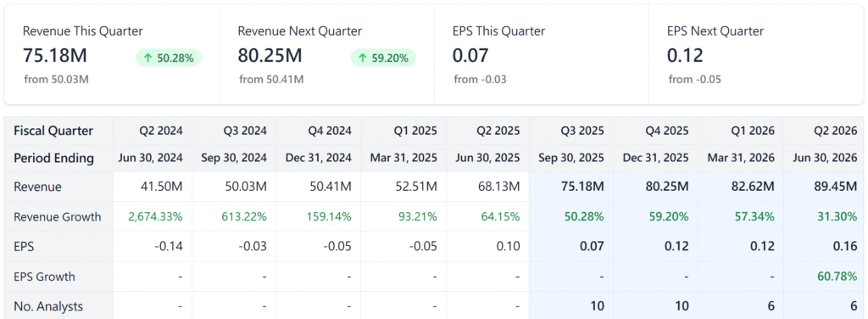Click the 2,674.33% revenue growth value
Image resolution: width=868 pixels, height=319 pixels.
155,216
